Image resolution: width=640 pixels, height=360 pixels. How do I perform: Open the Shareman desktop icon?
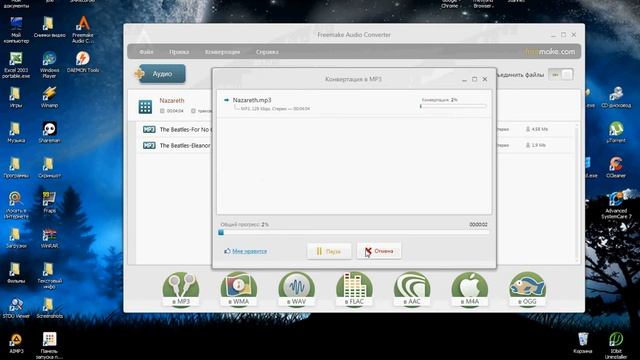click(49, 132)
